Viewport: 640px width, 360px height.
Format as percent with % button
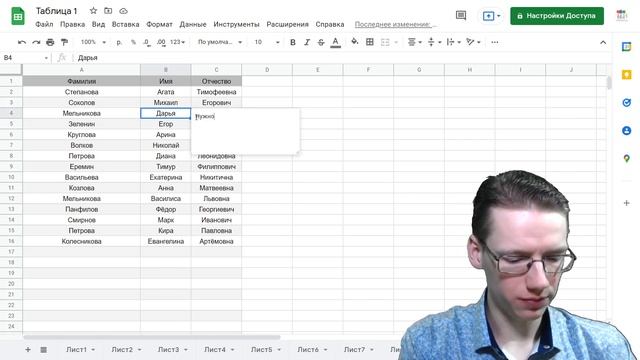133,42
